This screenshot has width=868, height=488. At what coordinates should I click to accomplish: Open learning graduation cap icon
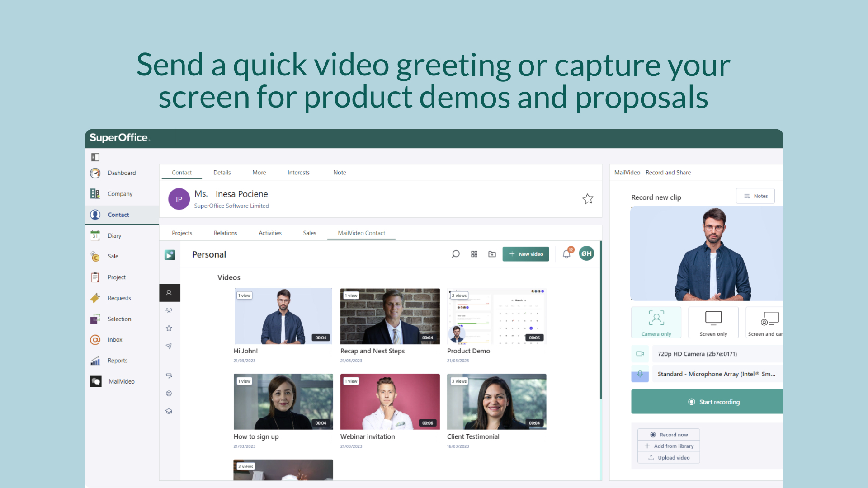pyautogui.click(x=169, y=411)
